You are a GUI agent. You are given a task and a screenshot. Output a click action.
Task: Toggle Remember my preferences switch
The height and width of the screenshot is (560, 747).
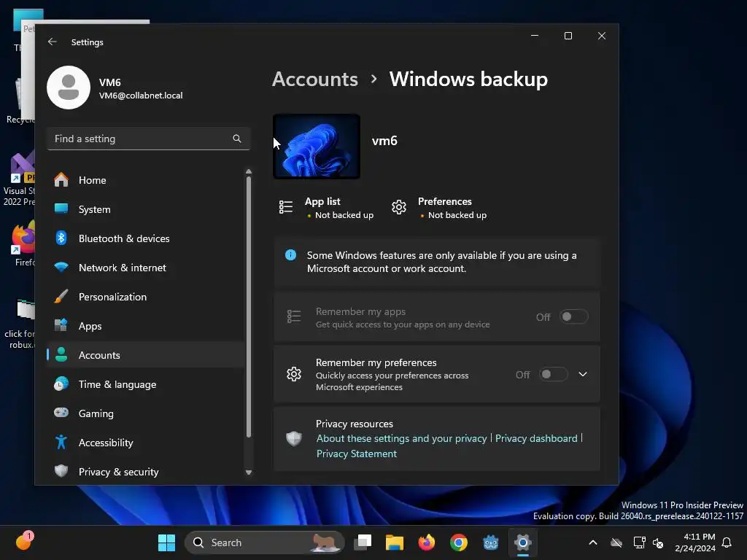pyautogui.click(x=553, y=374)
